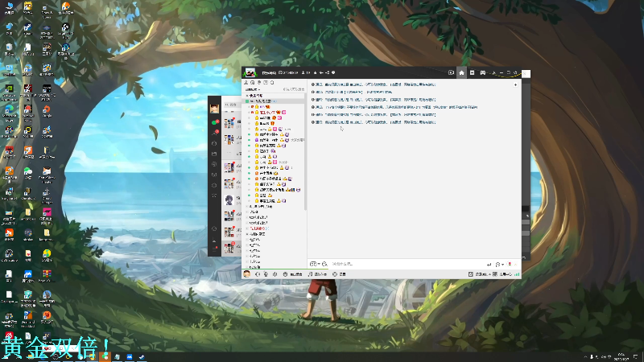Open the emoticon picker in the chat input bar
This screenshot has width=644, height=362.
(x=313, y=264)
